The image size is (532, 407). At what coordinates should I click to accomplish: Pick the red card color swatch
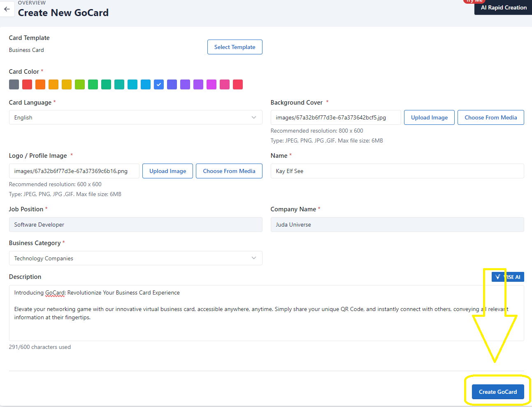[x=27, y=84]
